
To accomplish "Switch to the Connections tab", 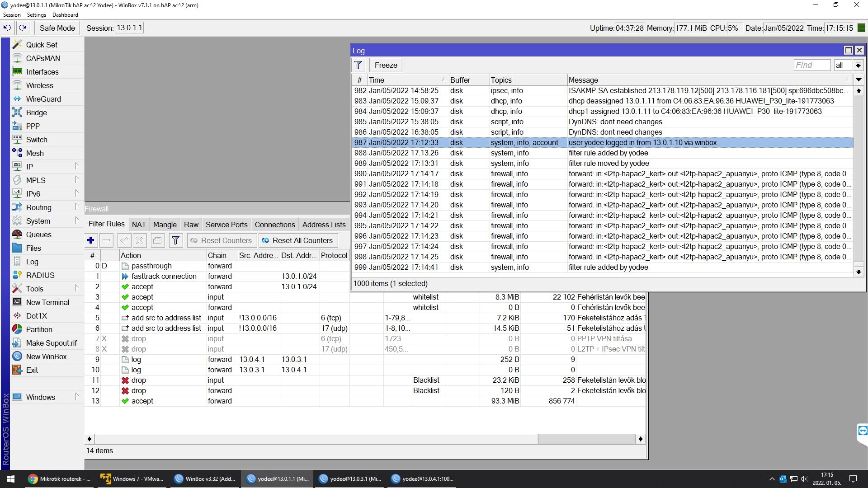I will (x=275, y=225).
